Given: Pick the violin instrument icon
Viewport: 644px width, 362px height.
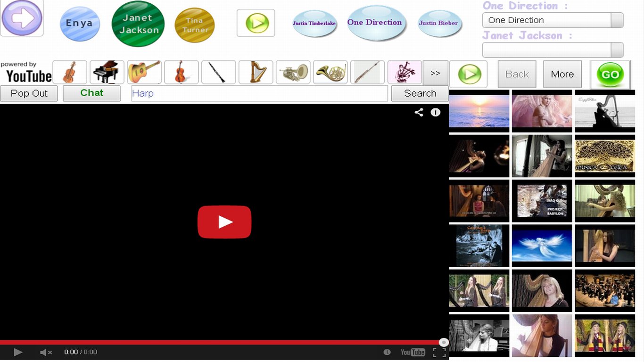Looking at the screenshot, I should [70, 72].
